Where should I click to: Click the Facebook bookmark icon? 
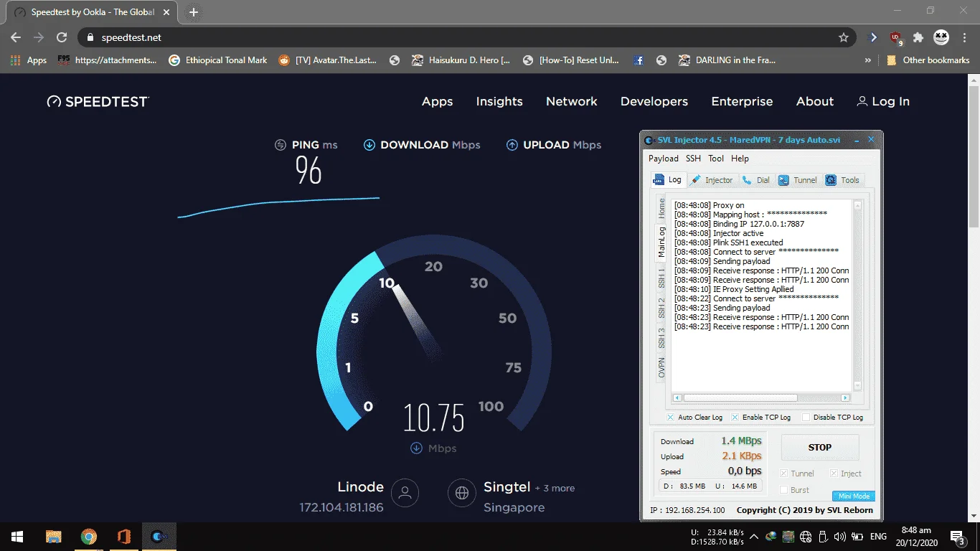click(638, 60)
